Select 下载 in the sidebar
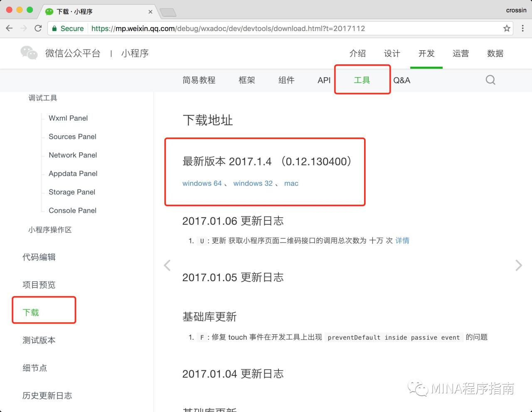 tap(31, 312)
